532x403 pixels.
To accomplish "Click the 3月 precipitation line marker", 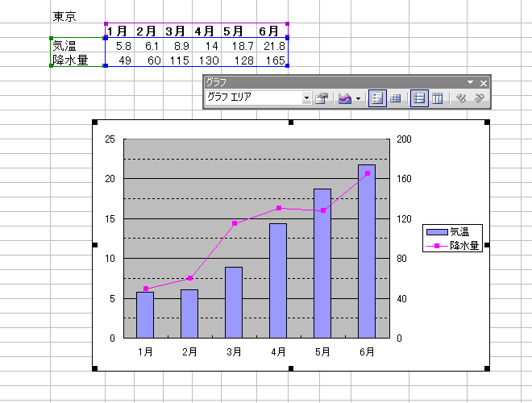I will tap(235, 223).
